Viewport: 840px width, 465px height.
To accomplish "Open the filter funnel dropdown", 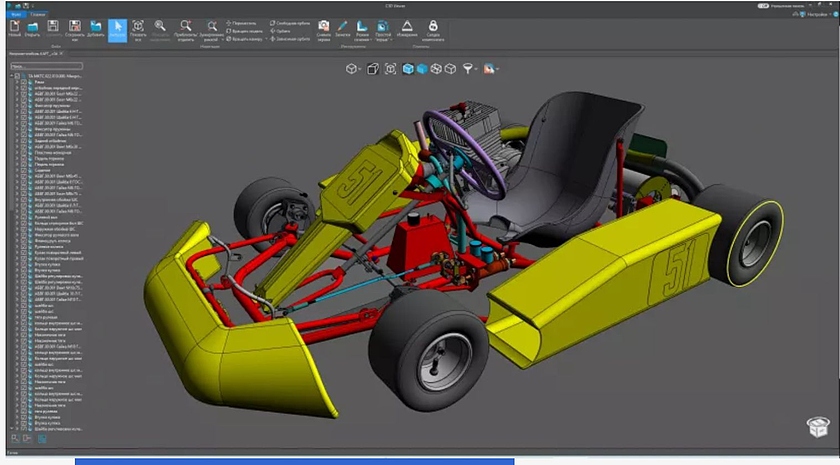I will click(x=468, y=69).
